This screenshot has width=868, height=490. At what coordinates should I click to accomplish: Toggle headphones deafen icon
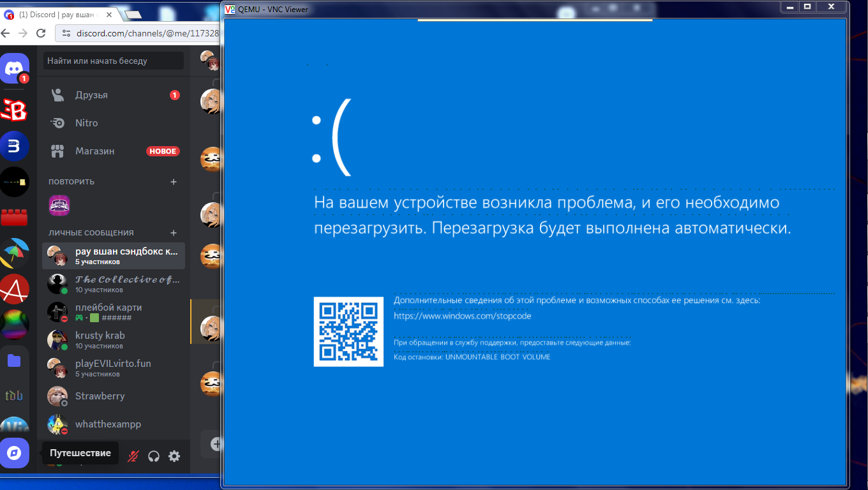[x=154, y=456]
